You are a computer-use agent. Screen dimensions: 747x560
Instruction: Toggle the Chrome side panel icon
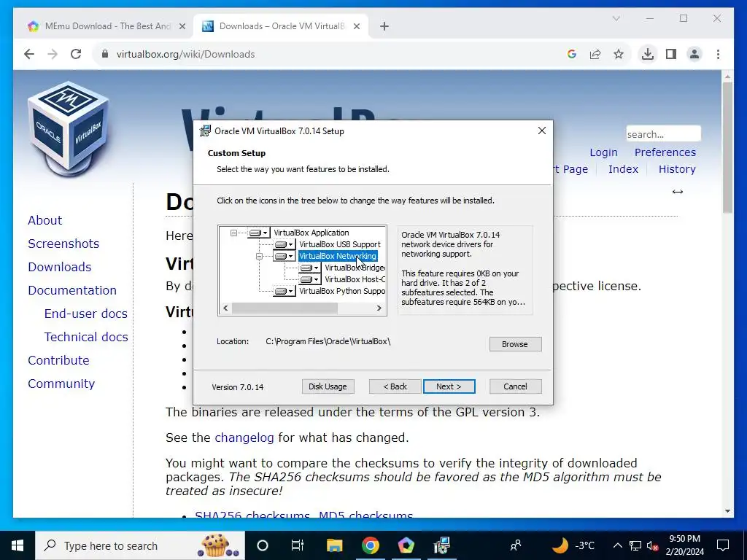671,54
